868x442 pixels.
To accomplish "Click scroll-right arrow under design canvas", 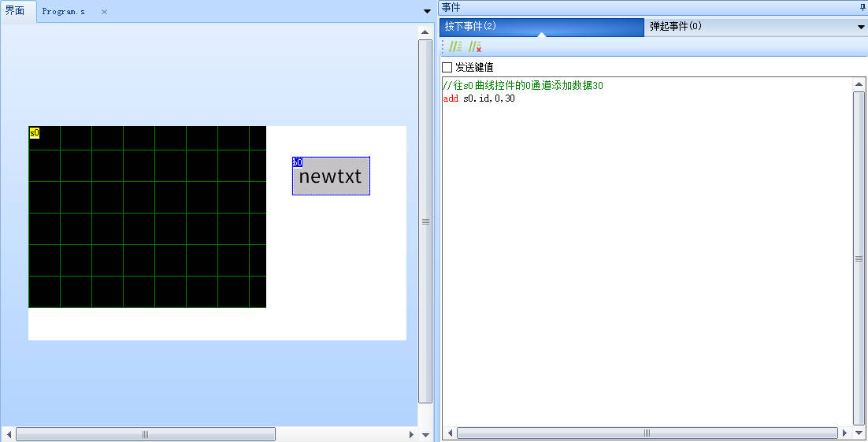I will tap(410, 434).
